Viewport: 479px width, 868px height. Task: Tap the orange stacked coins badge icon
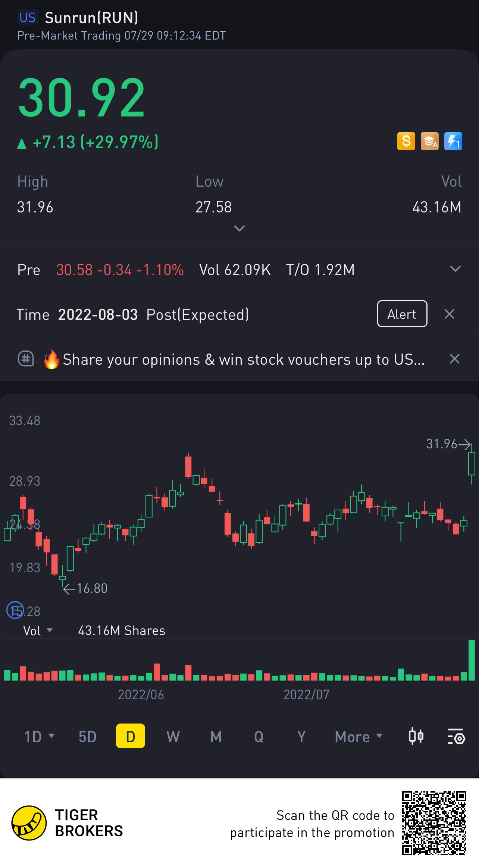[x=429, y=141]
